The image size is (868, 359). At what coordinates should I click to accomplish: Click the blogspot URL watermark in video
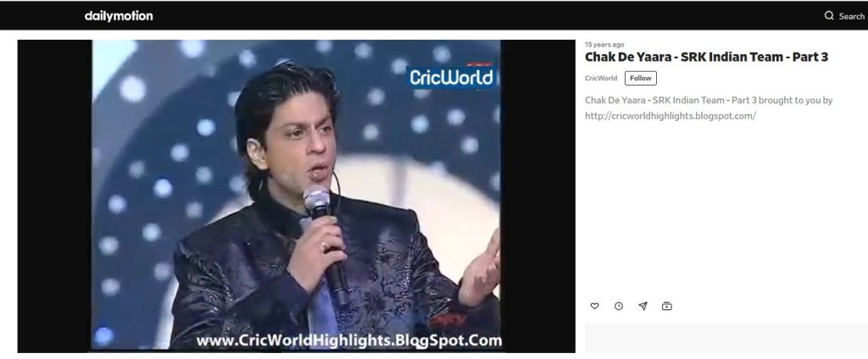click(x=348, y=340)
